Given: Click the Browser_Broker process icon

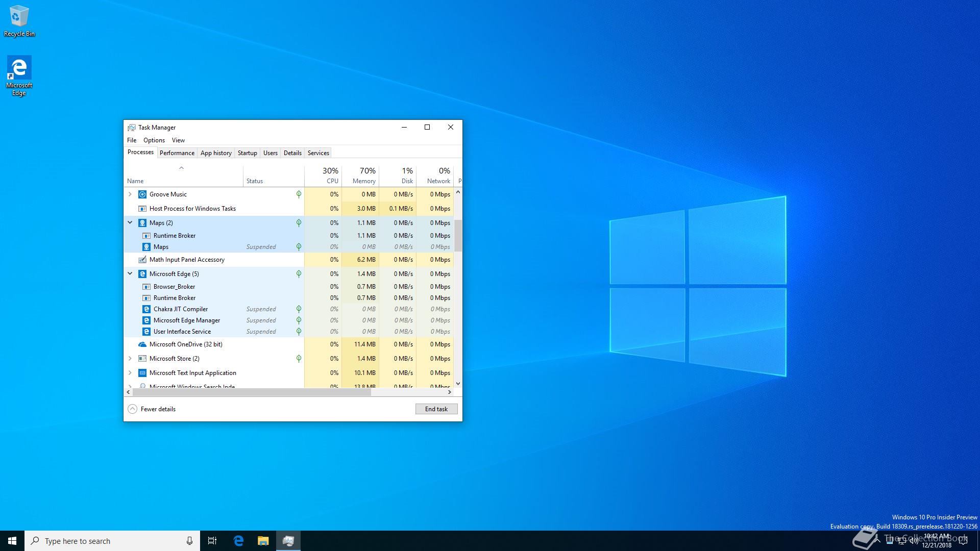Looking at the screenshot, I should pyautogui.click(x=146, y=287).
